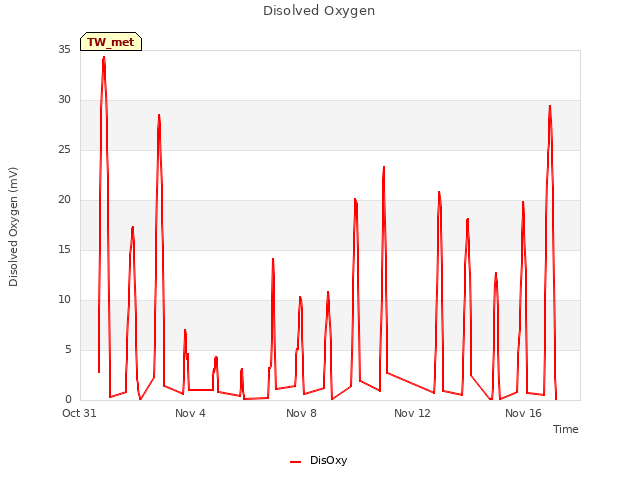
Task: Click the TW_met label tag
Action: coord(111,42)
